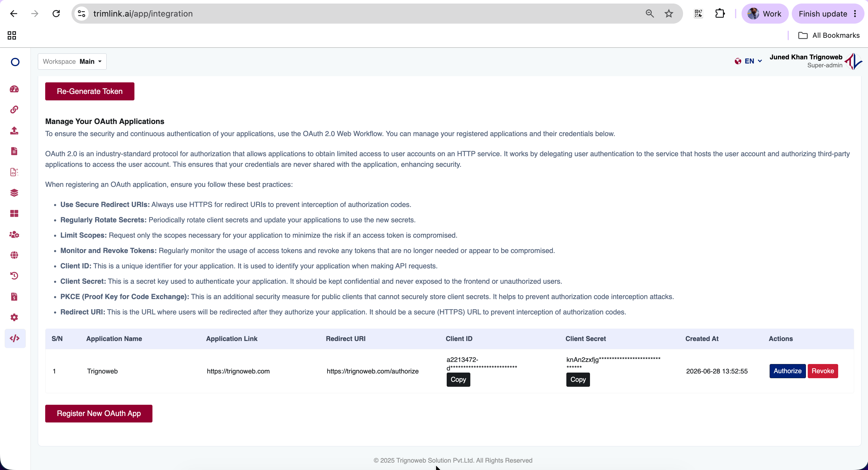This screenshot has height=470, width=868.
Task: Click the Trignoweb application name cell
Action: (x=102, y=371)
